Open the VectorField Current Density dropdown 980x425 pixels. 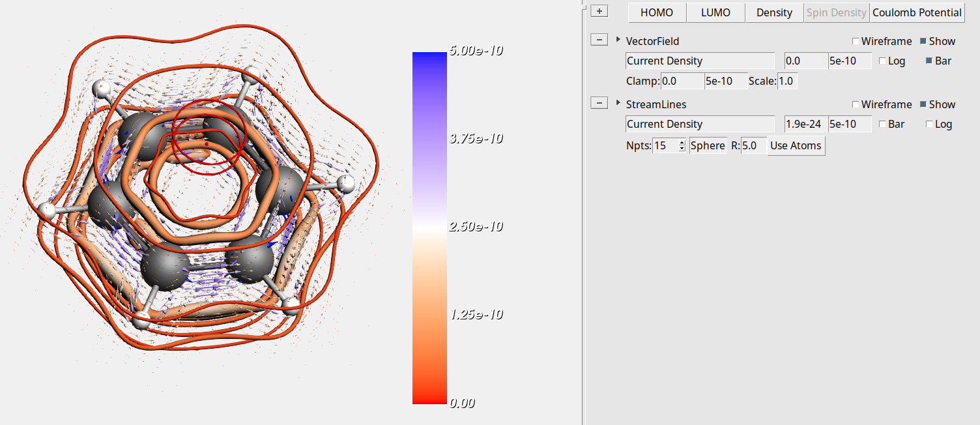[x=699, y=61]
